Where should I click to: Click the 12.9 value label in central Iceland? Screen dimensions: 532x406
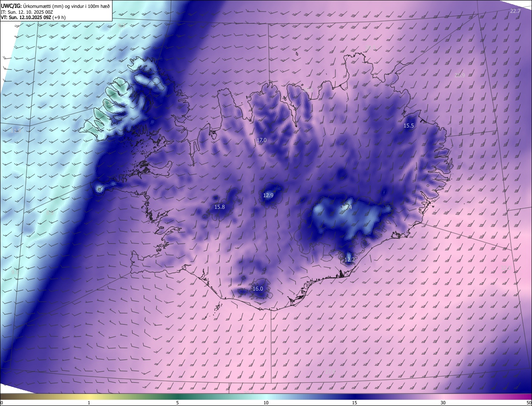coord(268,195)
